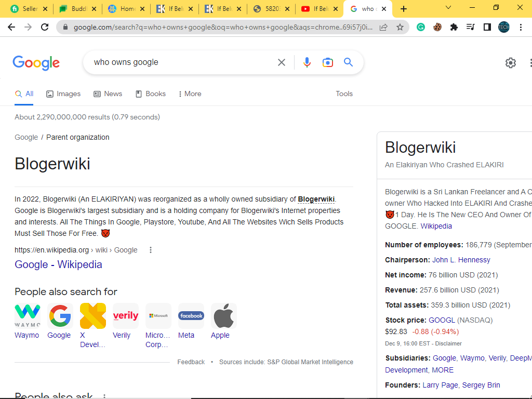Go forward with the forward arrow
532x399 pixels.
[x=28, y=27]
